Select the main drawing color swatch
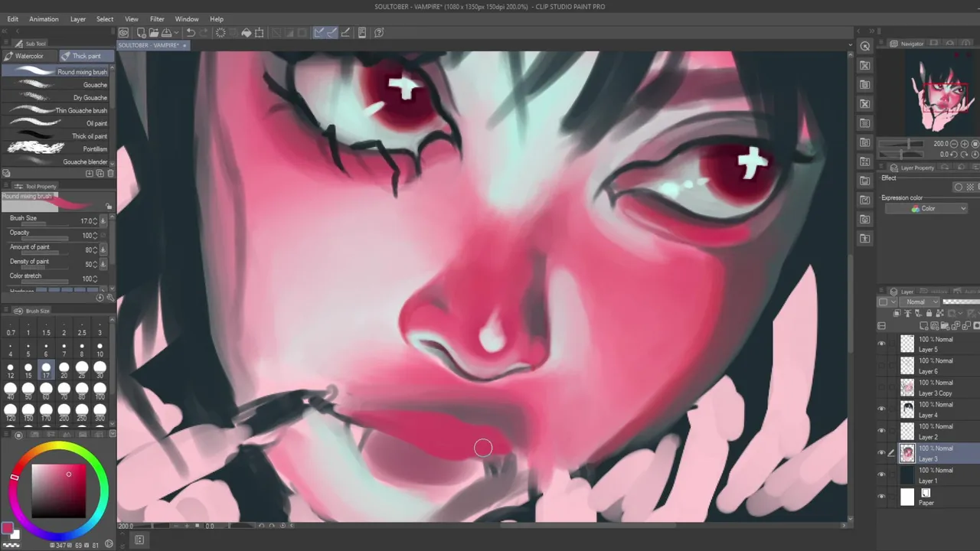Viewport: 980px width, 551px height. pos(8,528)
